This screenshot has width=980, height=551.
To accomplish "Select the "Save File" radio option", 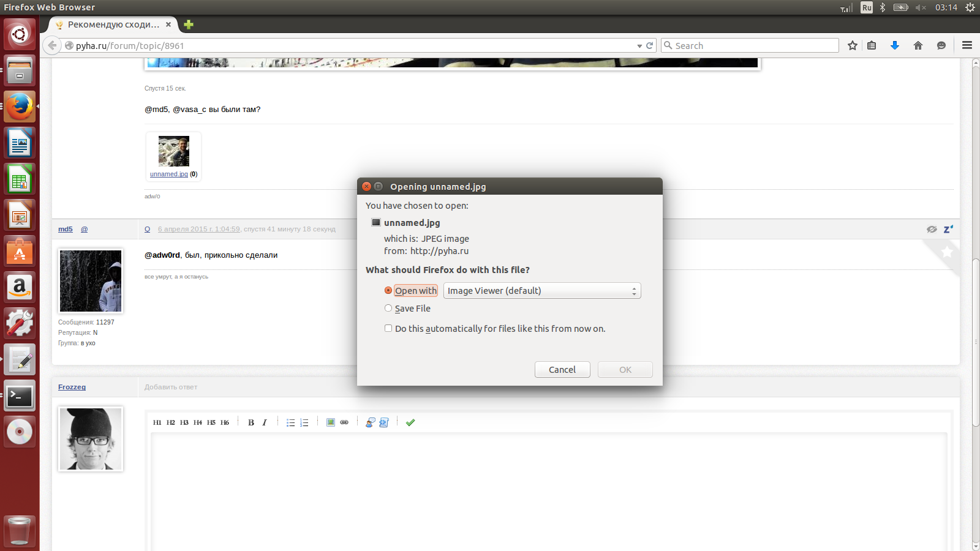I will [x=388, y=309].
